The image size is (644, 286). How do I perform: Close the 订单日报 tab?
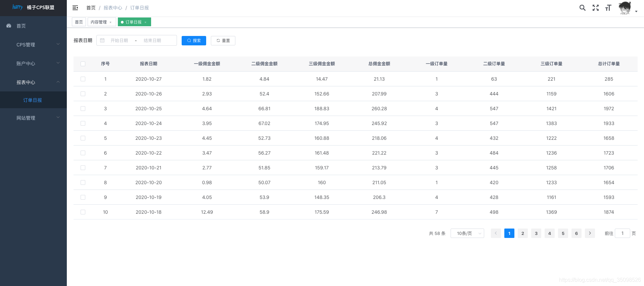(x=145, y=22)
